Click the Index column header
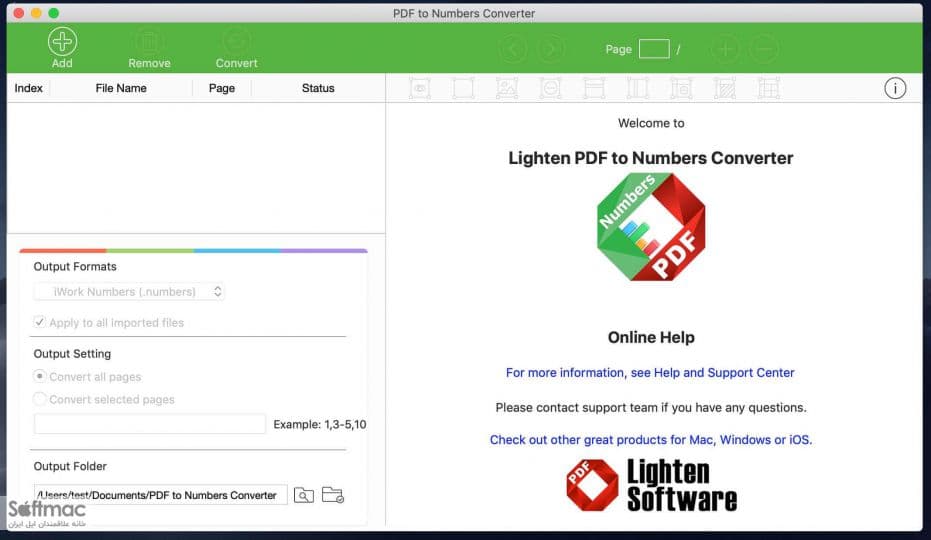931x540 pixels. coord(28,88)
